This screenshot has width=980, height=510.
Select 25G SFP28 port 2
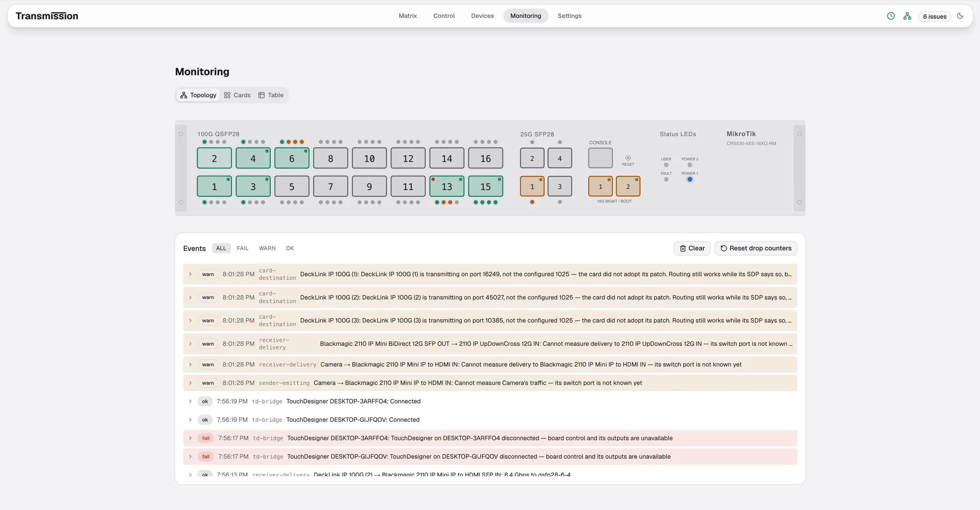[532, 158]
